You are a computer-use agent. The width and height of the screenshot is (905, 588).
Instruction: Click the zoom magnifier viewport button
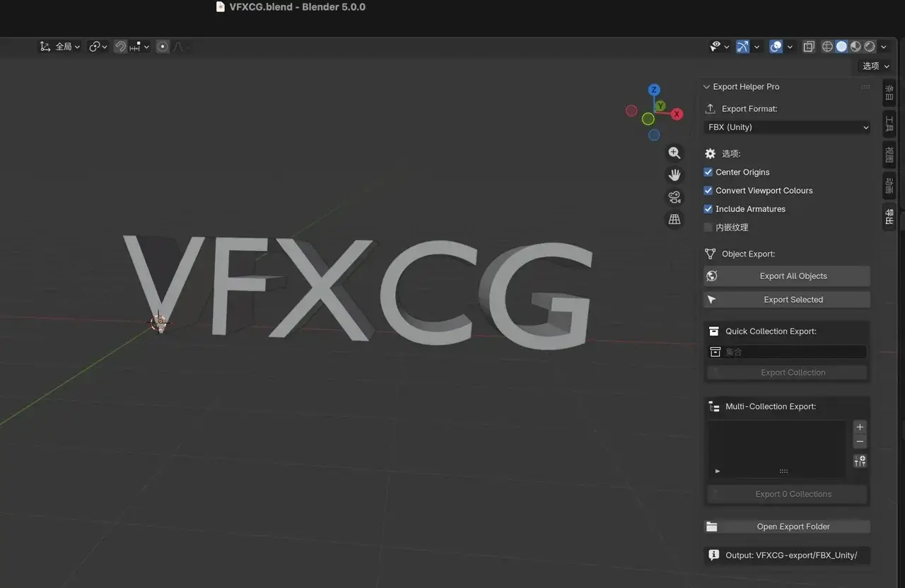pos(675,153)
